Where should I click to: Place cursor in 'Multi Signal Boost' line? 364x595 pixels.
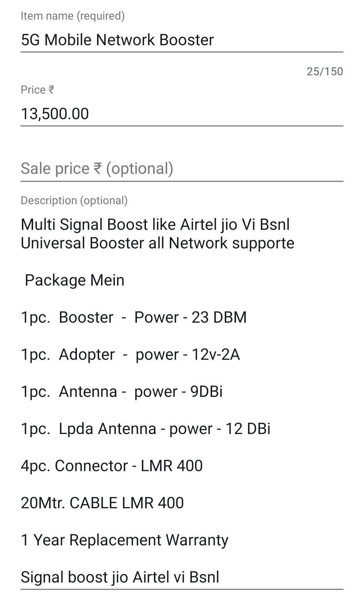pyautogui.click(x=155, y=225)
